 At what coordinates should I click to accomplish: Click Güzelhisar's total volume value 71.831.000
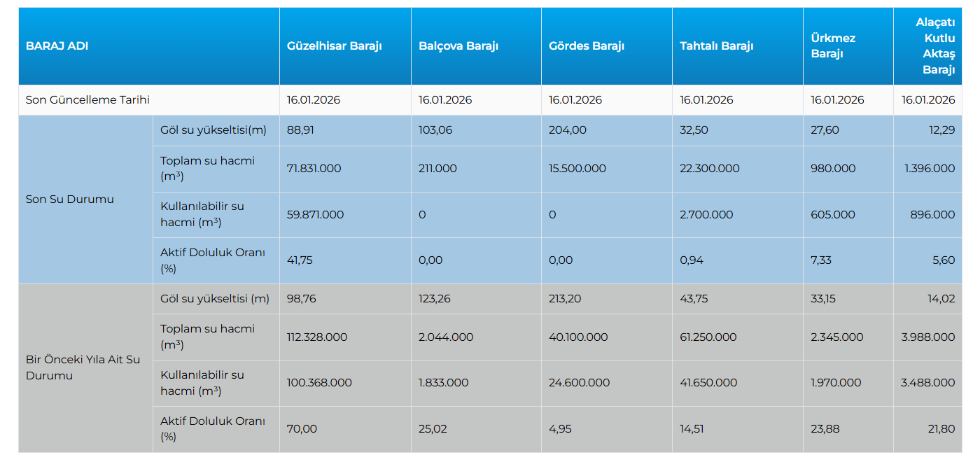[314, 169]
